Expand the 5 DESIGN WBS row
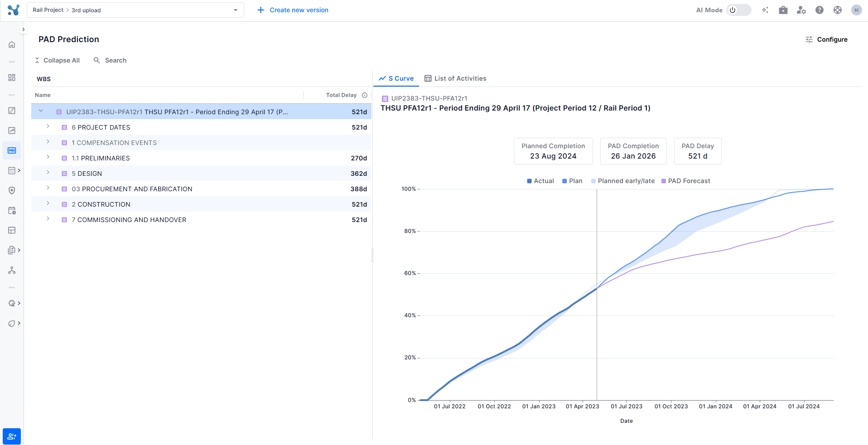 click(48, 173)
